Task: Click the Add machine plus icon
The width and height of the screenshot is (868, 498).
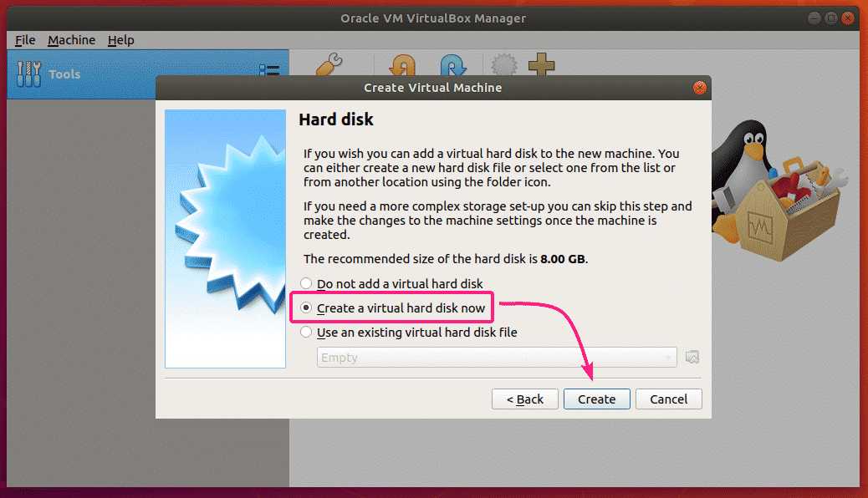Action: [542, 65]
